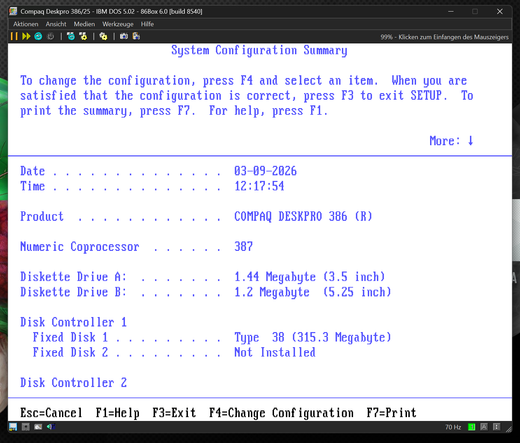Pause the emulation with the orange pause icon
Viewport: 520px width, 443px height.
[14, 36]
